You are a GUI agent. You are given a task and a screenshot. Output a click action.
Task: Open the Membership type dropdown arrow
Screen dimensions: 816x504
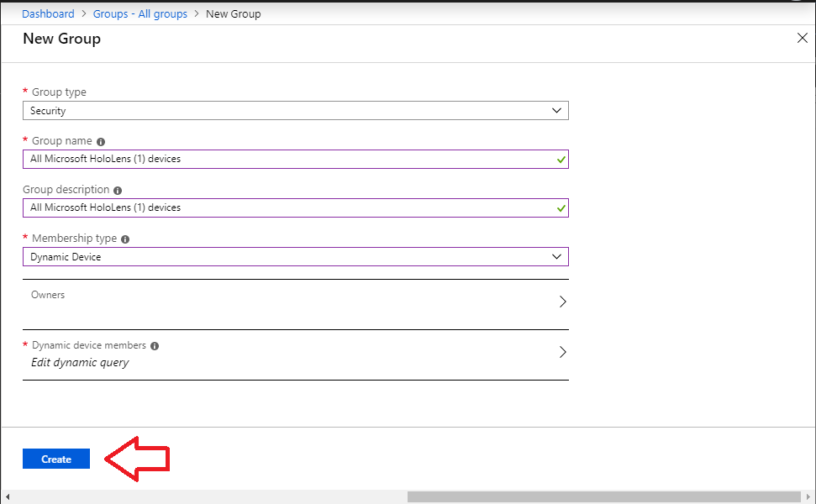pyautogui.click(x=556, y=256)
